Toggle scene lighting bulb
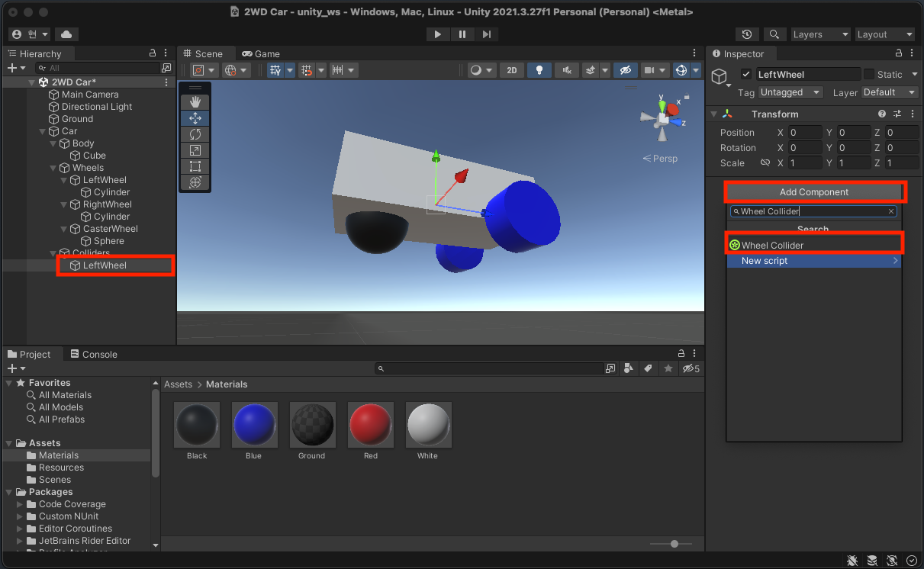The image size is (924, 569). click(539, 70)
